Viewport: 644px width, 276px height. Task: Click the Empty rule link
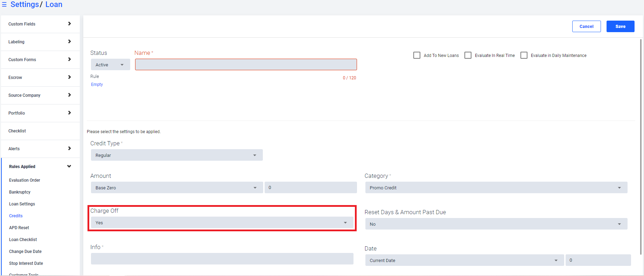tap(97, 85)
